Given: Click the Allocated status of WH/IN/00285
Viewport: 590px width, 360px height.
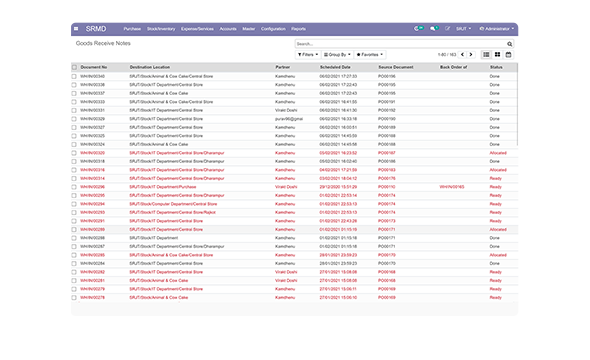Looking at the screenshot, I should pyautogui.click(x=498, y=255).
